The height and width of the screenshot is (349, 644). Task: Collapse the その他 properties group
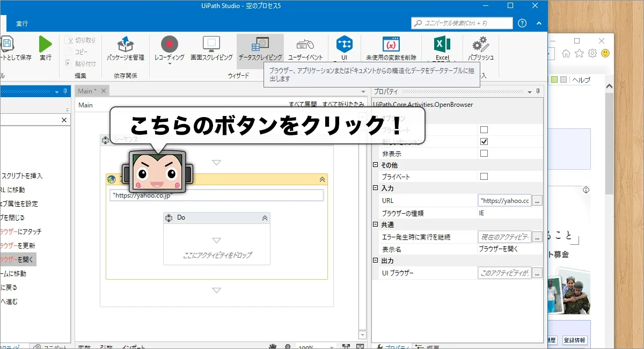(x=376, y=165)
